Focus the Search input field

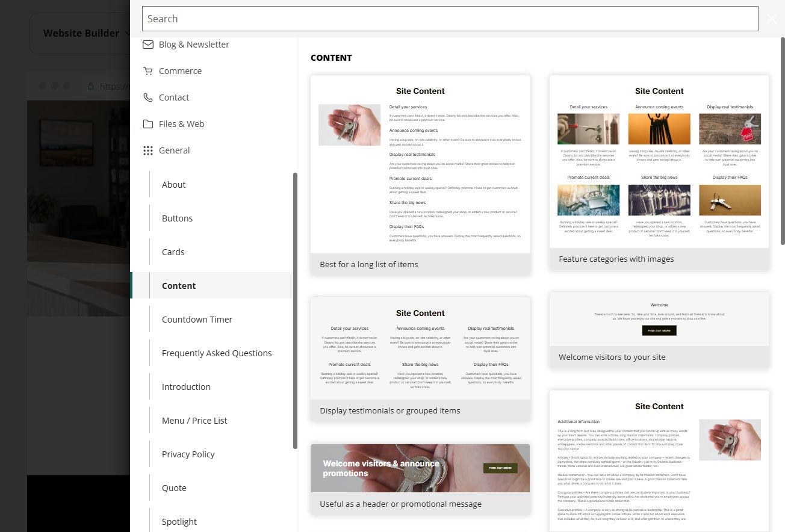coord(450,19)
